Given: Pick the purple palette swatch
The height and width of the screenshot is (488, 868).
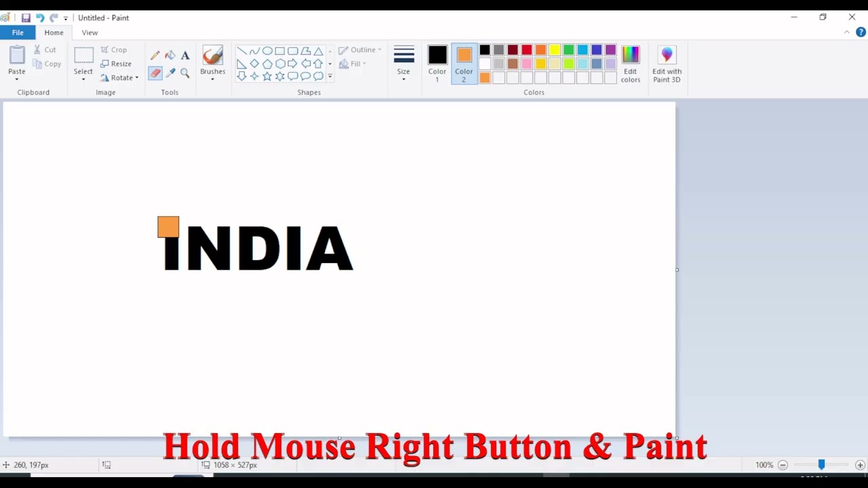Looking at the screenshot, I should 610,50.
